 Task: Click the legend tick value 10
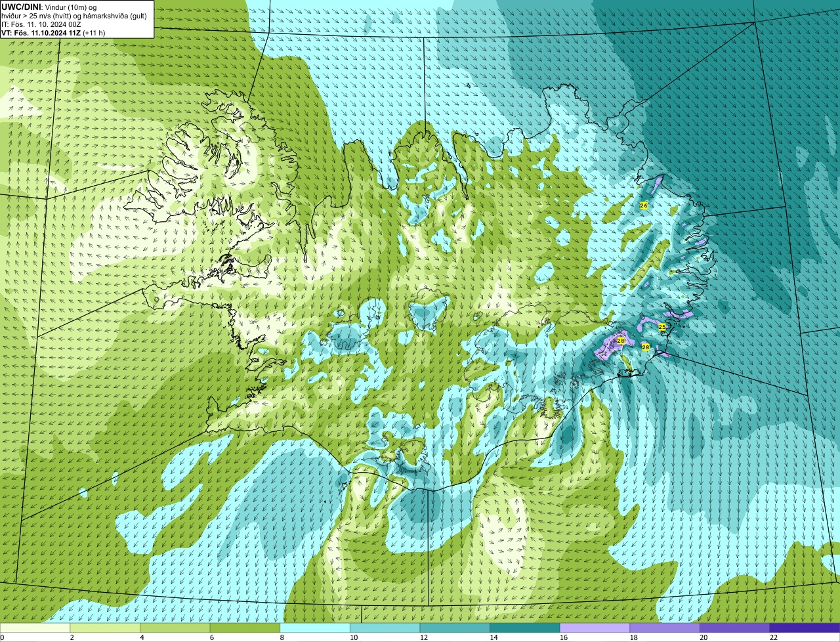(x=354, y=637)
